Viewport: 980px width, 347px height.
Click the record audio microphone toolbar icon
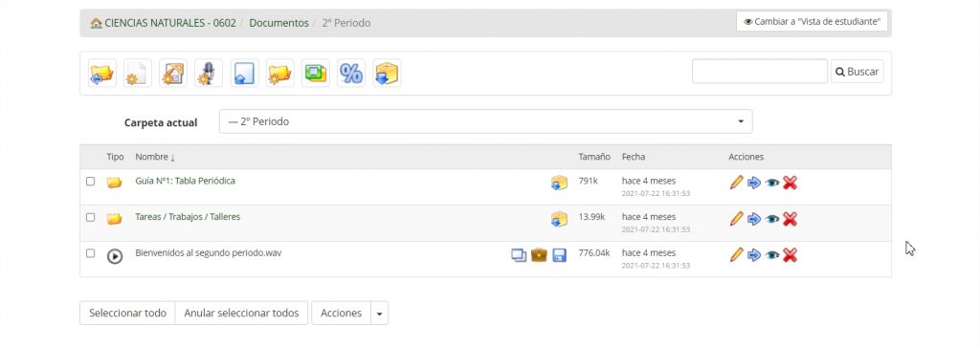[x=208, y=73]
